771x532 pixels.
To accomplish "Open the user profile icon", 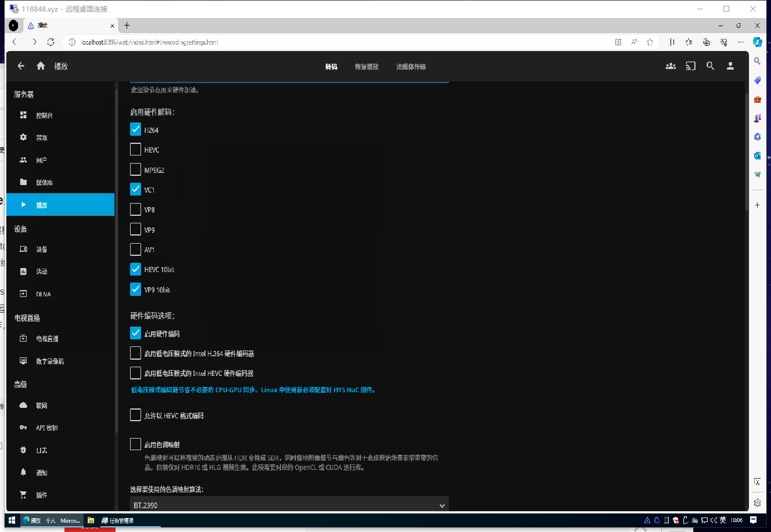I will [x=730, y=66].
